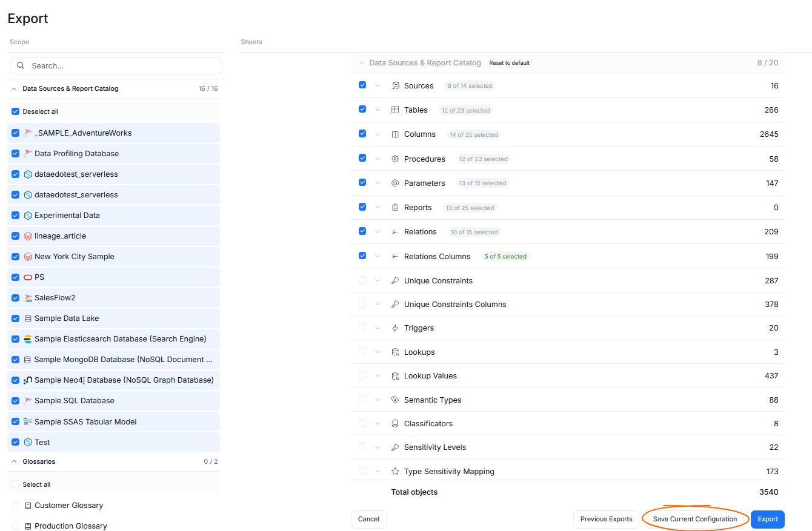This screenshot has width=812, height=531.
Task: Uncheck the Tables sheet checkbox
Action: 362,110
